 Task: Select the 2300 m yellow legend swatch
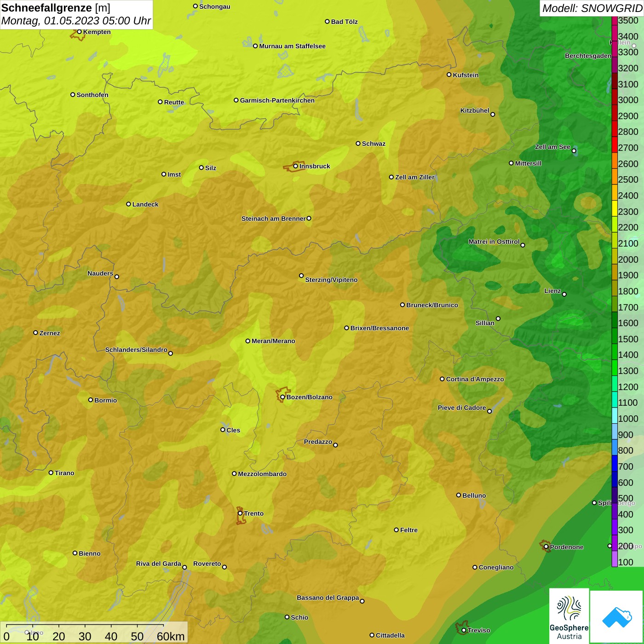coord(615,208)
